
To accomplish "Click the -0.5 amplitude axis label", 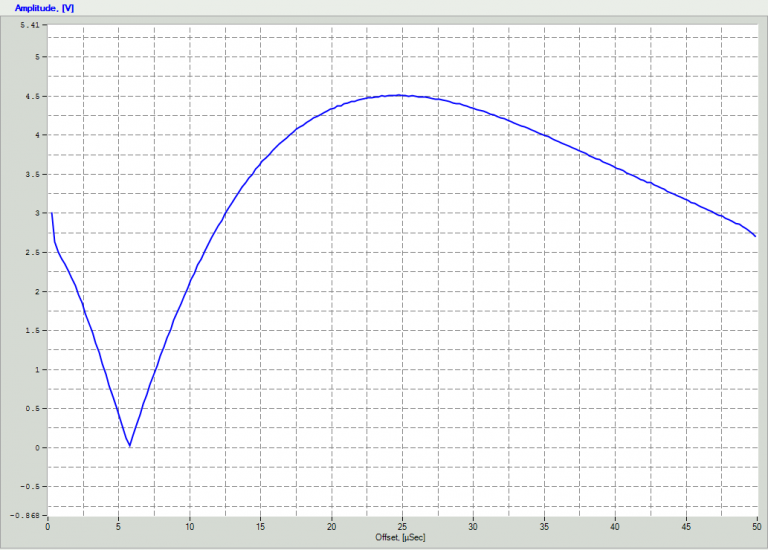I will point(30,486).
